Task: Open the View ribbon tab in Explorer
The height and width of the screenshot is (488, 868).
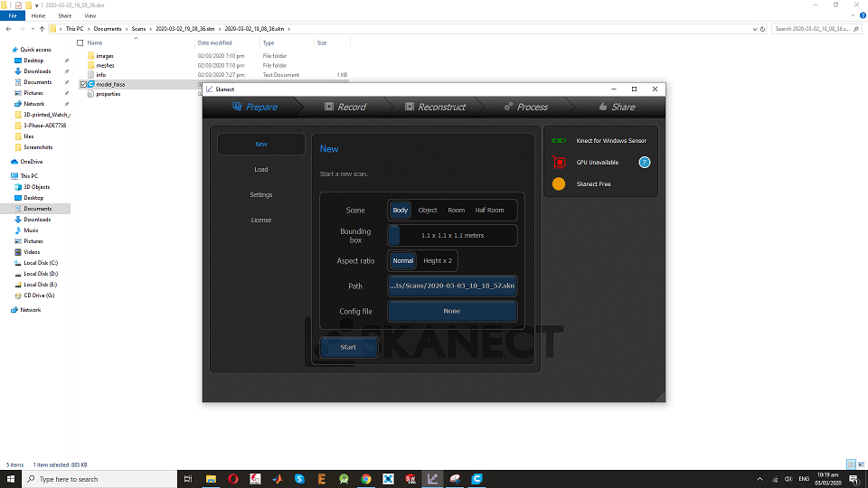Action: (x=90, y=16)
